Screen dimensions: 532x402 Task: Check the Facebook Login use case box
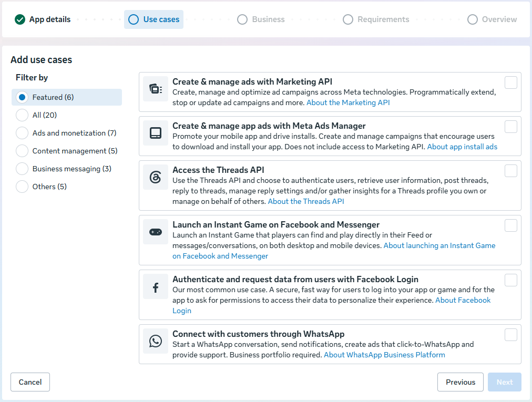(x=510, y=280)
